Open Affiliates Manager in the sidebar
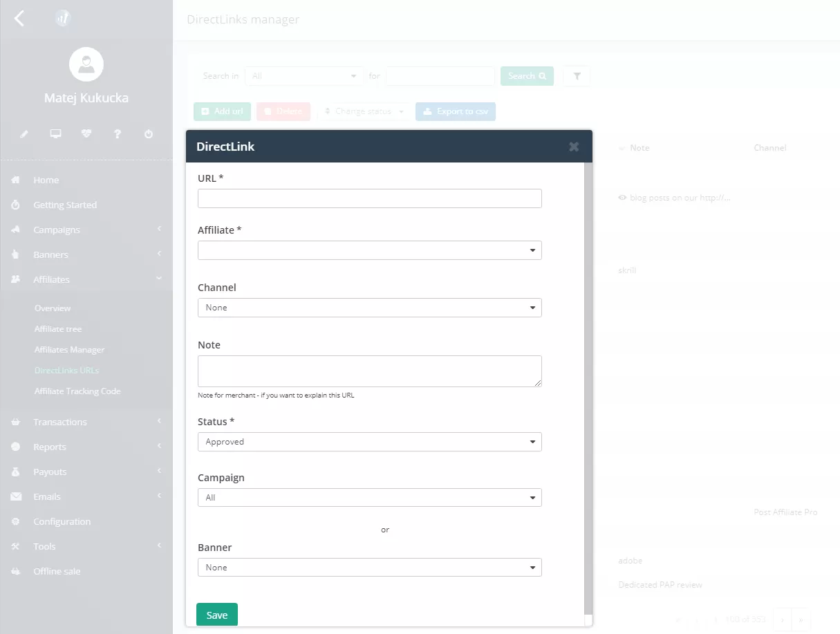The width and height of the screenshot is (840, 634). pyautogui.click(x=69, y=349)
